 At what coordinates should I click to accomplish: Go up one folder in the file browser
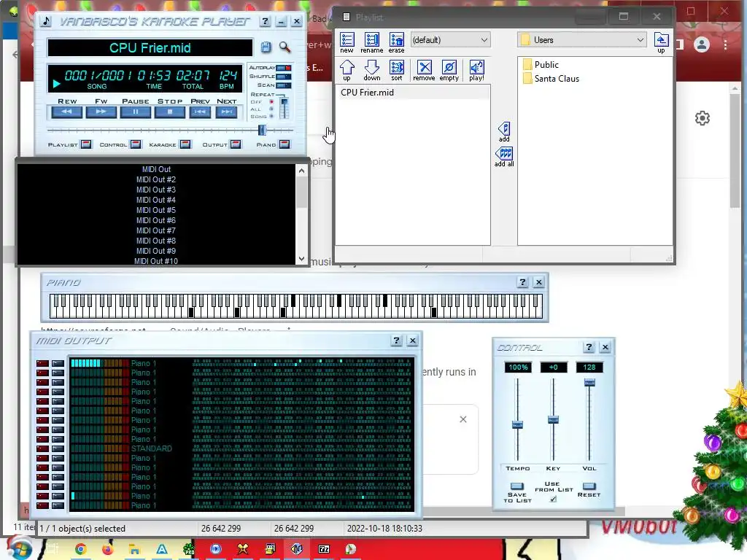[x=661, y=43]
